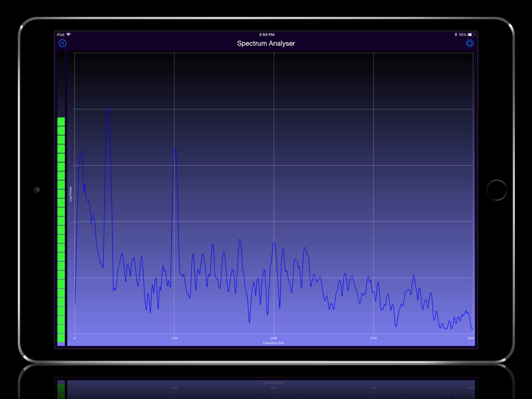Tap the Bluetooth icon in the status bar
This screenshot has height=399, width=532.
pyautogui.click(x=455, y=34)
